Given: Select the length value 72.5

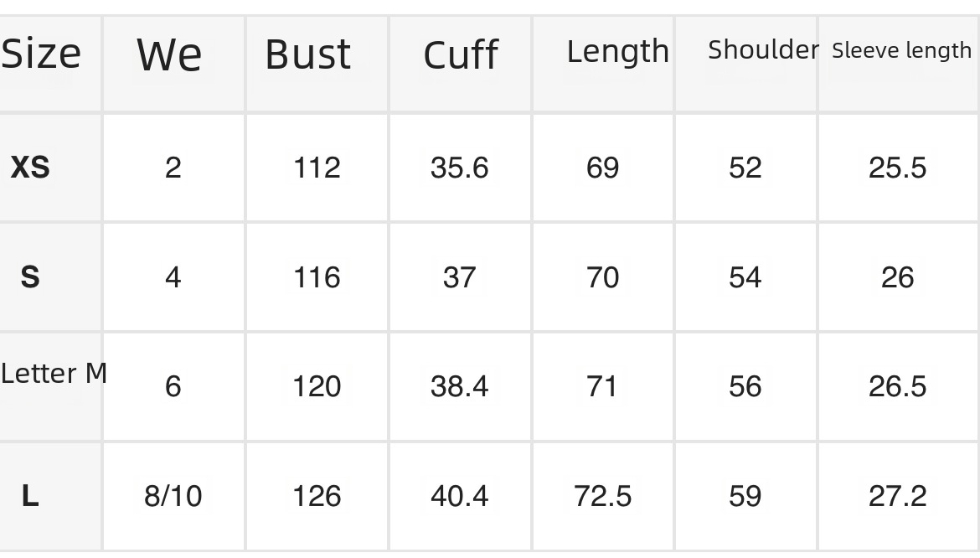Looking at the screenshot, I should tap(602, 496).
